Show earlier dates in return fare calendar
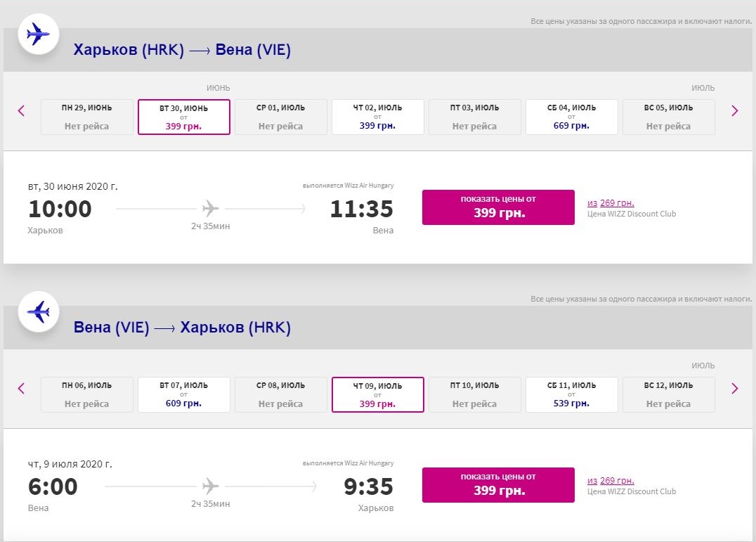Screen dimensions: 756x542 click(x=20, y=388)
